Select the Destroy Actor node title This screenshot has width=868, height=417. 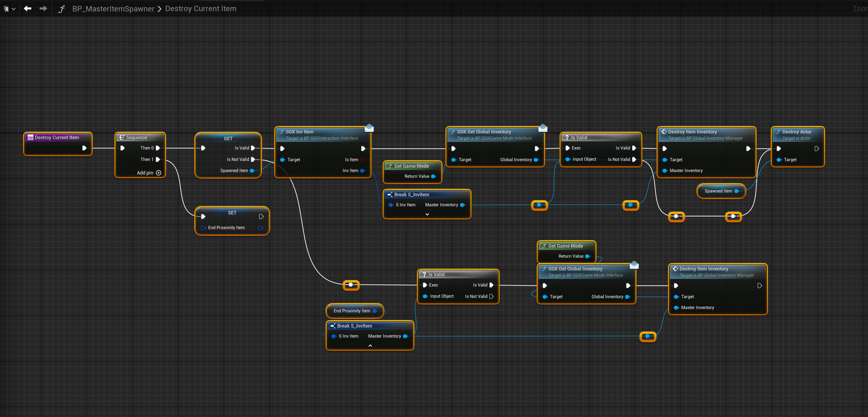tap(796, 132)
